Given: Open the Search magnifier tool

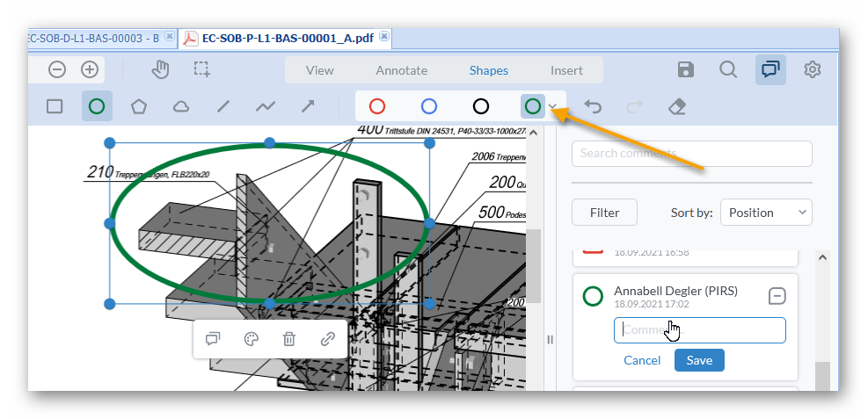Looking at the screenshot, I should point(728,69).
